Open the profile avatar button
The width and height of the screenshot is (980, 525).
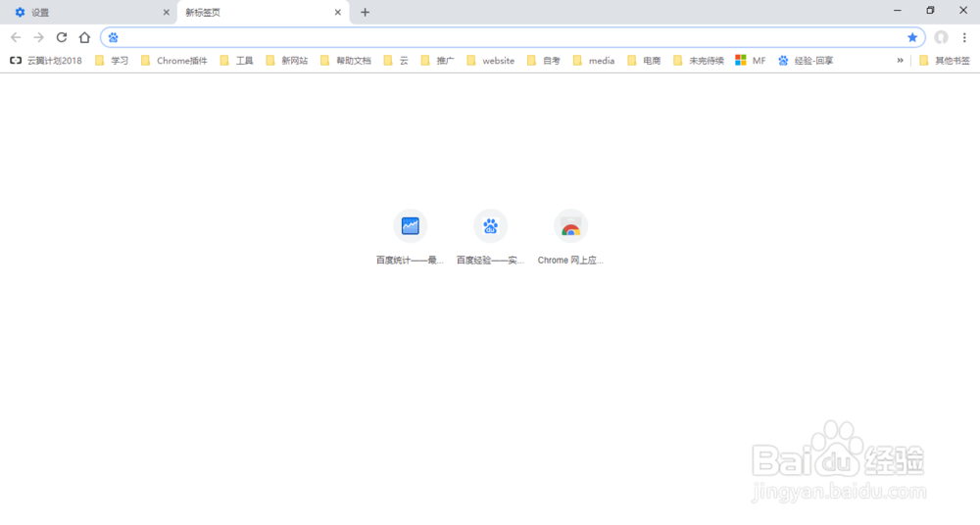pyautogui.click(x=941, y=37)
